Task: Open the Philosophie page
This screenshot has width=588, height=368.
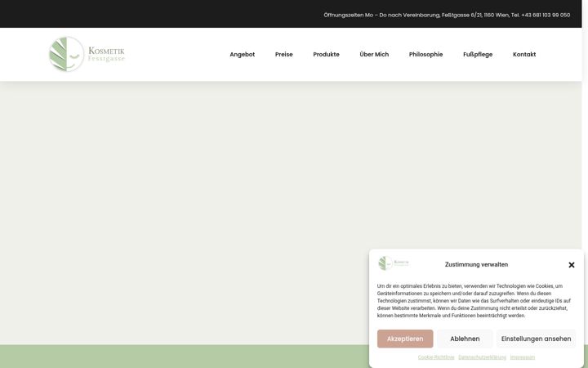Action: [x=425, y=55]
